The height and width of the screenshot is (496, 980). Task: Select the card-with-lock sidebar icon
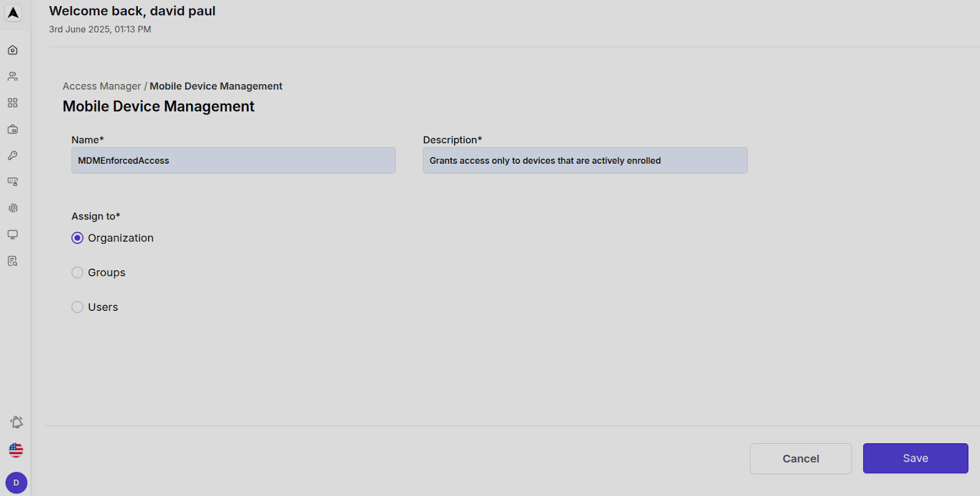coord(12,181)
